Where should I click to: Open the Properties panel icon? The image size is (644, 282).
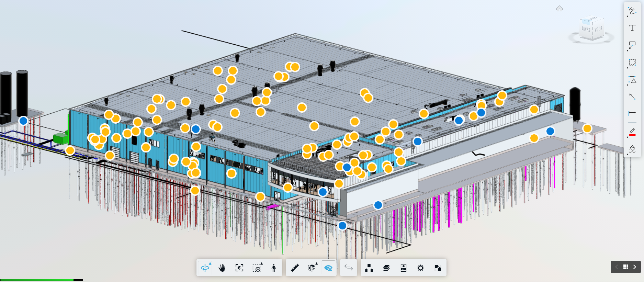[x=404, y=268]
